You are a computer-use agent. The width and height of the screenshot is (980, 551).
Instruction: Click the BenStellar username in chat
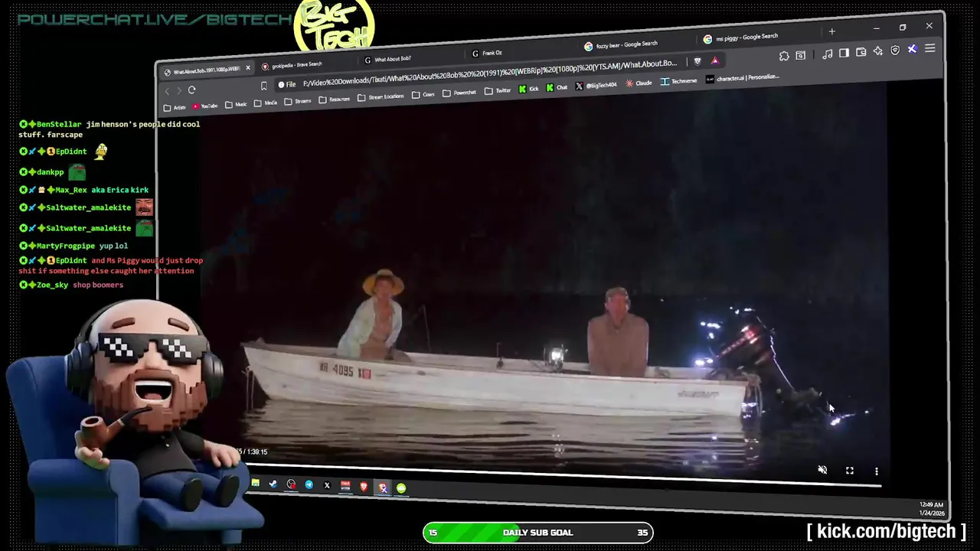[59, 124]
